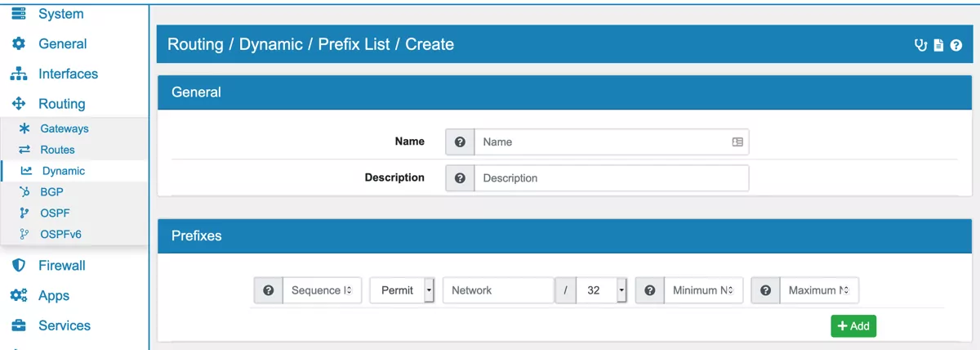Click the Interfaces network icon

point(18,74)
